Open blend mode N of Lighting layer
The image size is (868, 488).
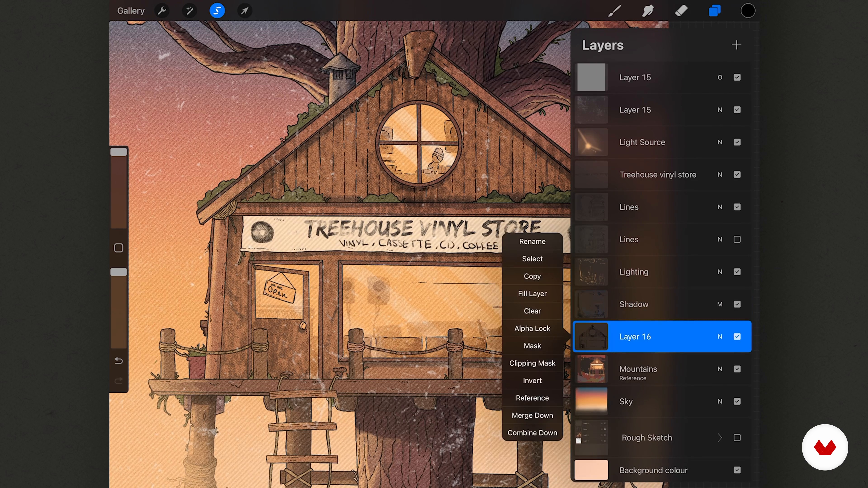coord(720,272)
